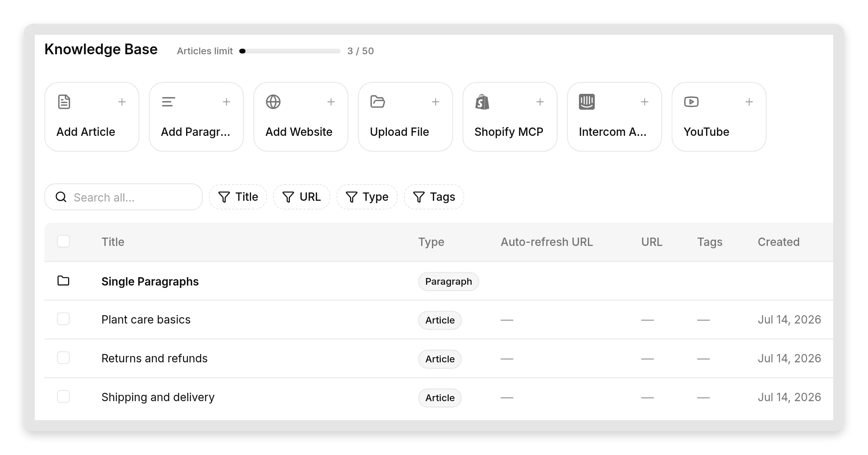Click the 3 / 50 articles count
The width and height of the screenshot is (868, 455).
coord(360,51)
